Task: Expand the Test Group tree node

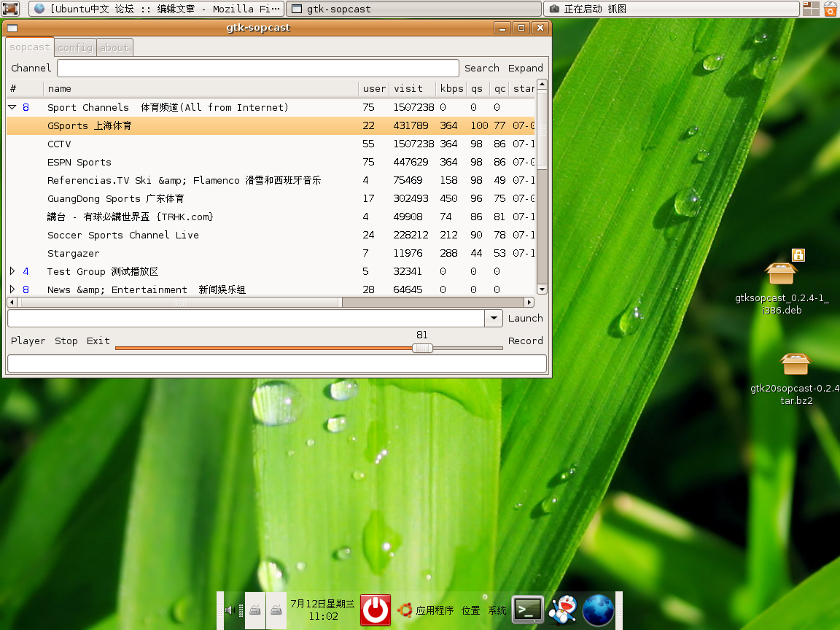Action: (12, 271)
